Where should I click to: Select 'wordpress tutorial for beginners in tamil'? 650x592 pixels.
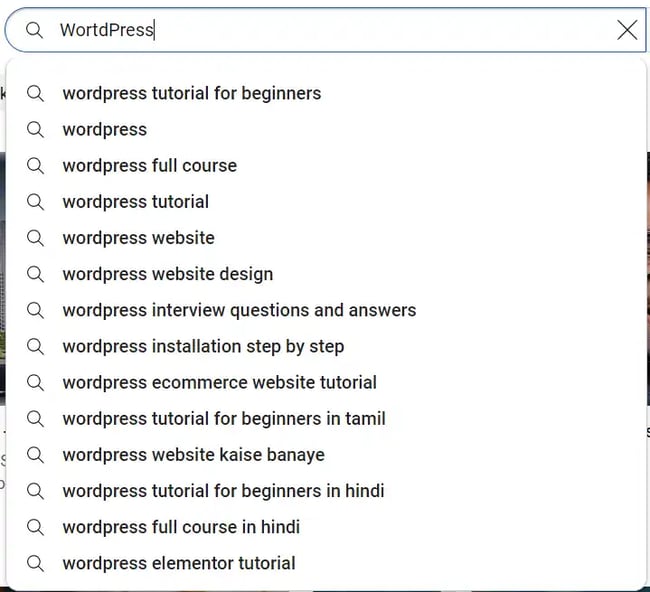pos(326,419)
